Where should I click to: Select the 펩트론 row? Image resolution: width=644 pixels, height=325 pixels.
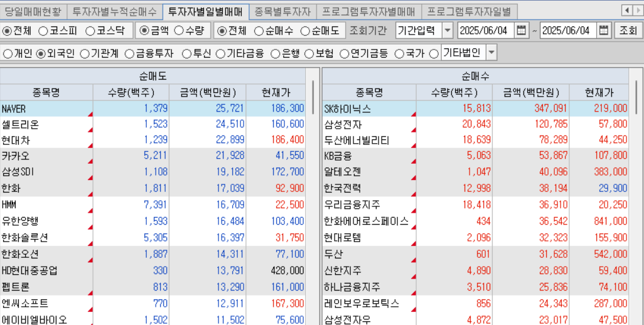coord(153,287)
